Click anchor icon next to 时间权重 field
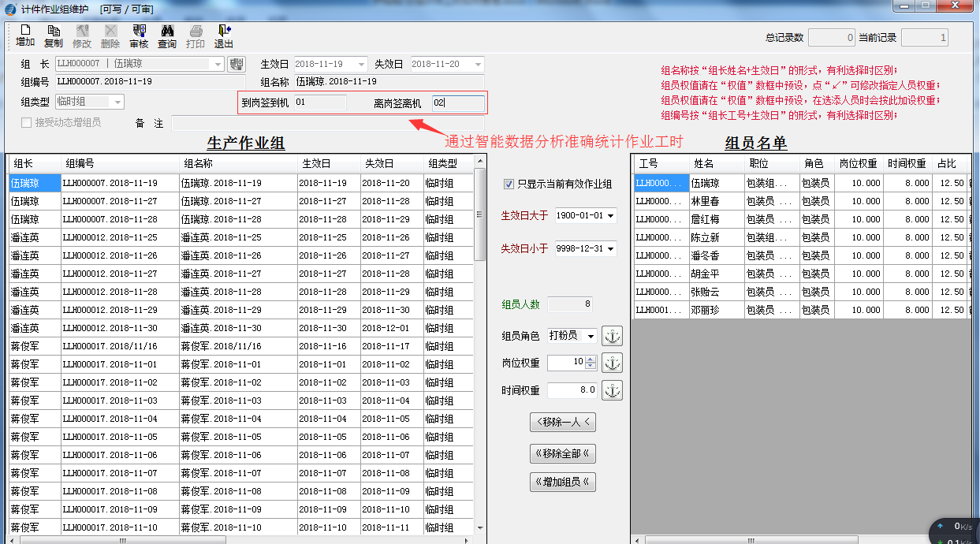The width and height of the screenshot is (980, 544). [x=612, y=390]
